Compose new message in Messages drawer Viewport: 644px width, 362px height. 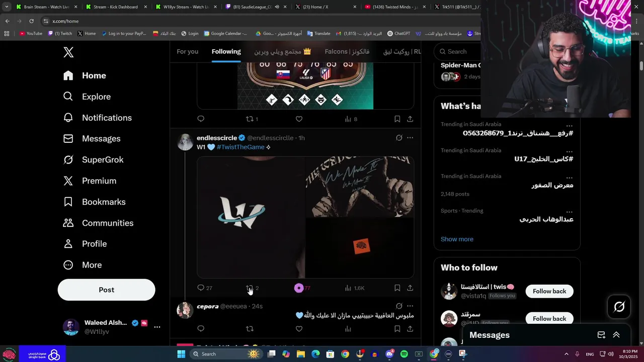(x=601, y=335)
